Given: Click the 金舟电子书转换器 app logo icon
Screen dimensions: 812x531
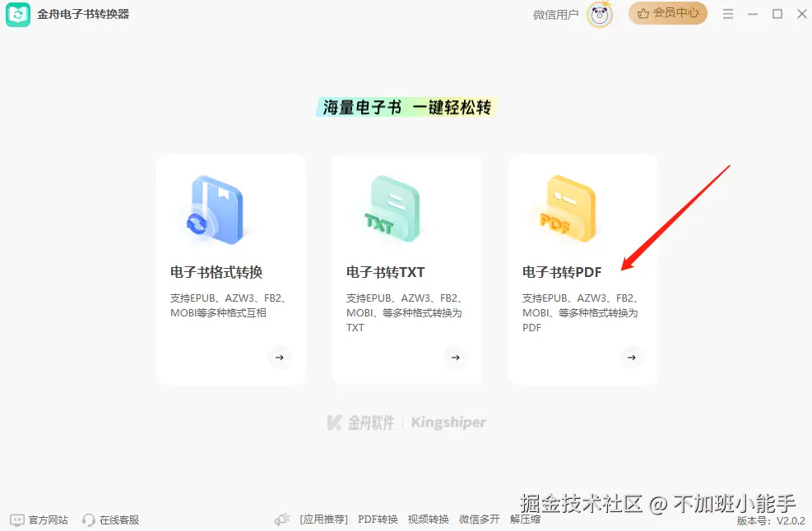Looking at the screenshot, I should [18, 15].
